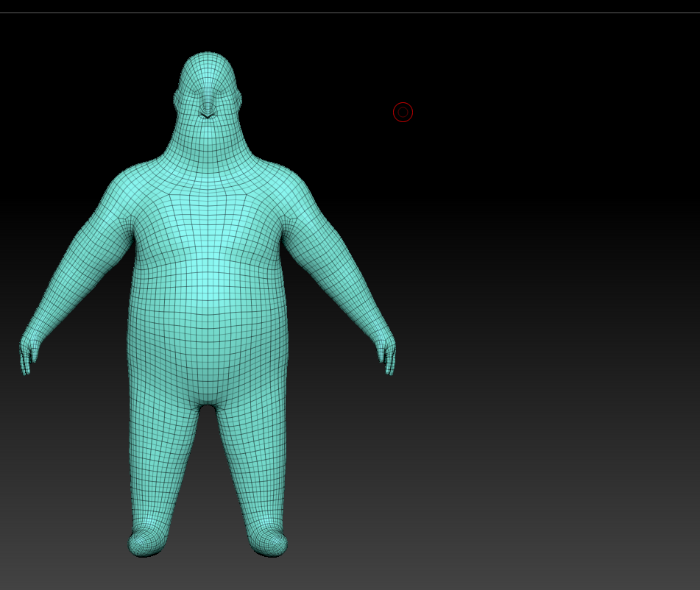
Task: Click the gray bottom bar of the window
Action: pyautogui.click(x=350, y=581)
